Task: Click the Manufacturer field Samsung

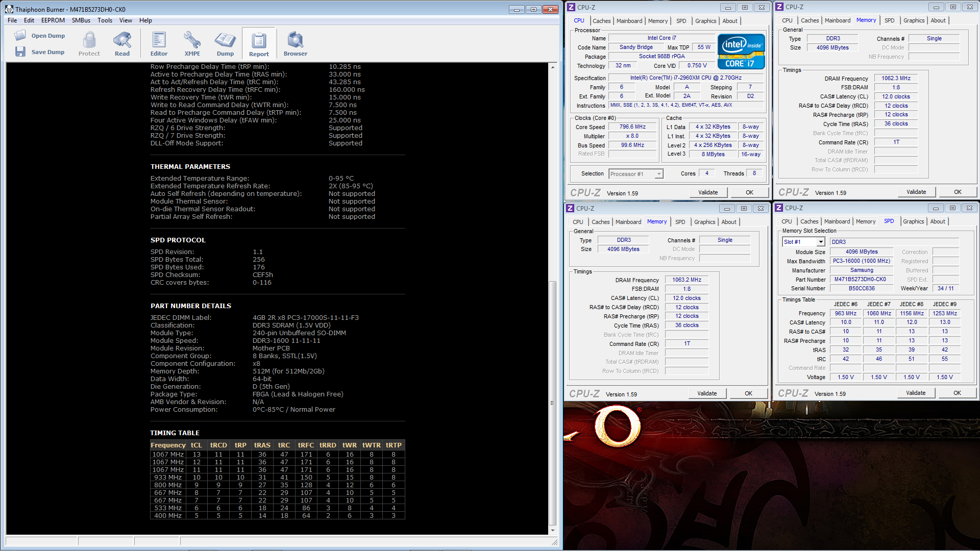Action: point(862,270)
